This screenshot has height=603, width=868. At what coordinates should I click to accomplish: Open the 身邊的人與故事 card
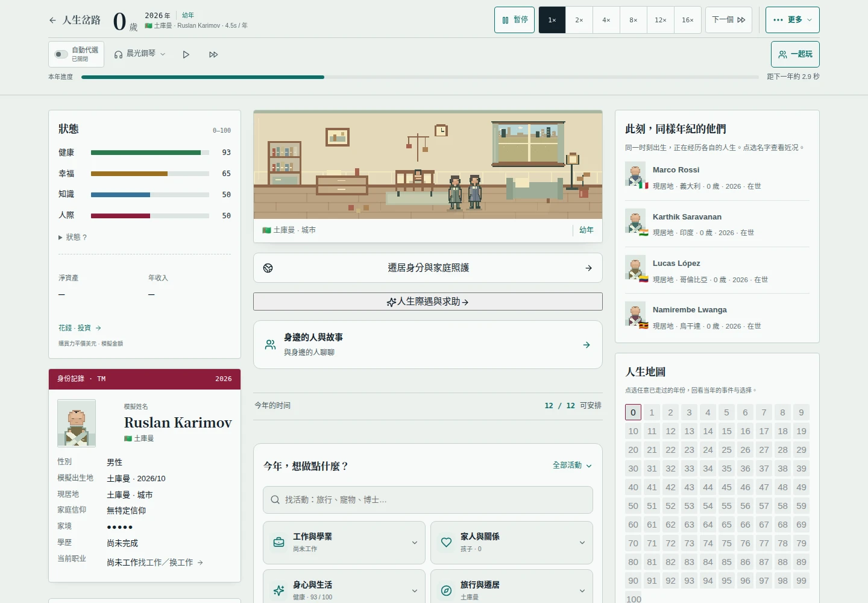point(428,344)
